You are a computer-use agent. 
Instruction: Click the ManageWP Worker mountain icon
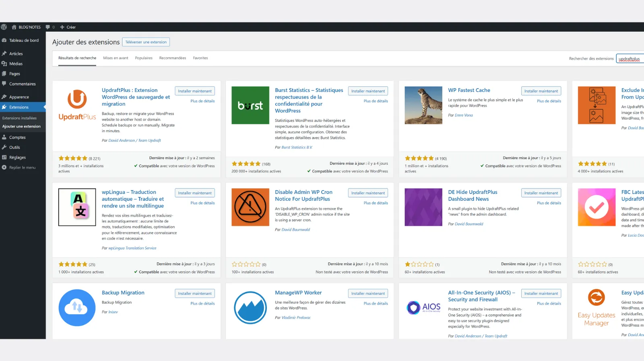click(250, 307)
